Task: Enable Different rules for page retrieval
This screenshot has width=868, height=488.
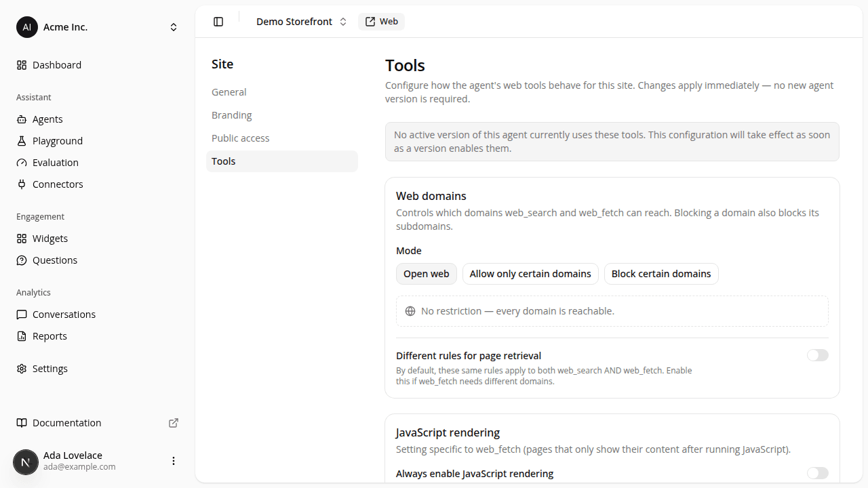Action: pyautogui.click(x=818, y=355)
